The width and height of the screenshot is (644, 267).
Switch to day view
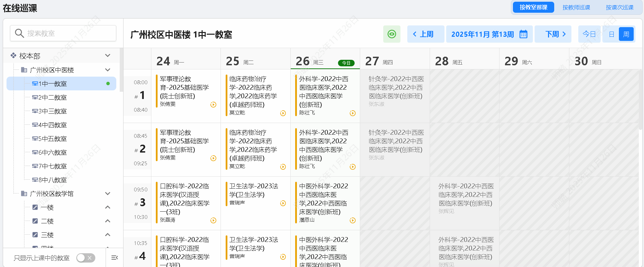[x=611, y=34]
